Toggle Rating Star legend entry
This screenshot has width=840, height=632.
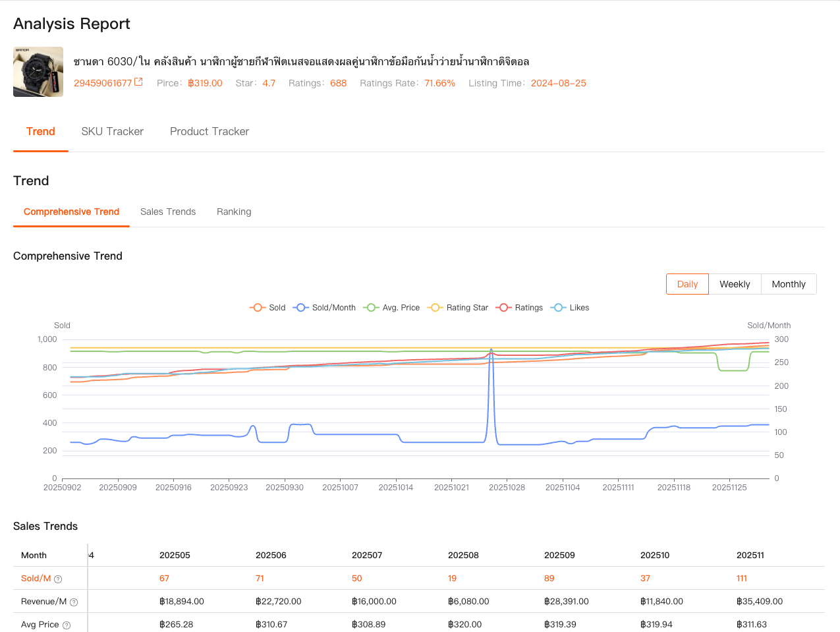pos(459,308)
